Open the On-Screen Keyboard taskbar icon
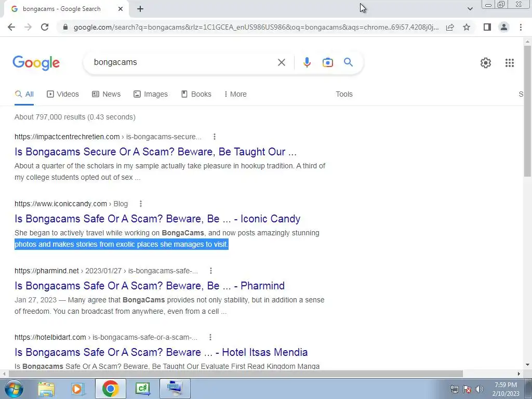532x399 pixels. 175,389
